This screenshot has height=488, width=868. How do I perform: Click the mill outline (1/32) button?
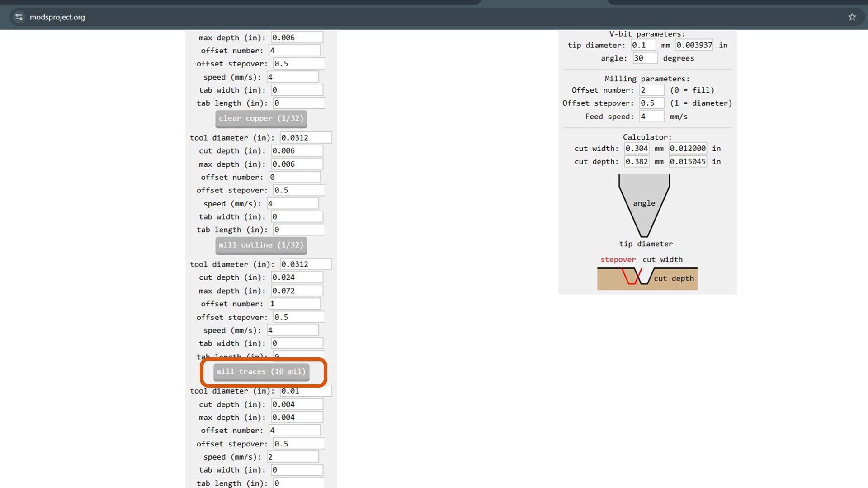point(261,245)
